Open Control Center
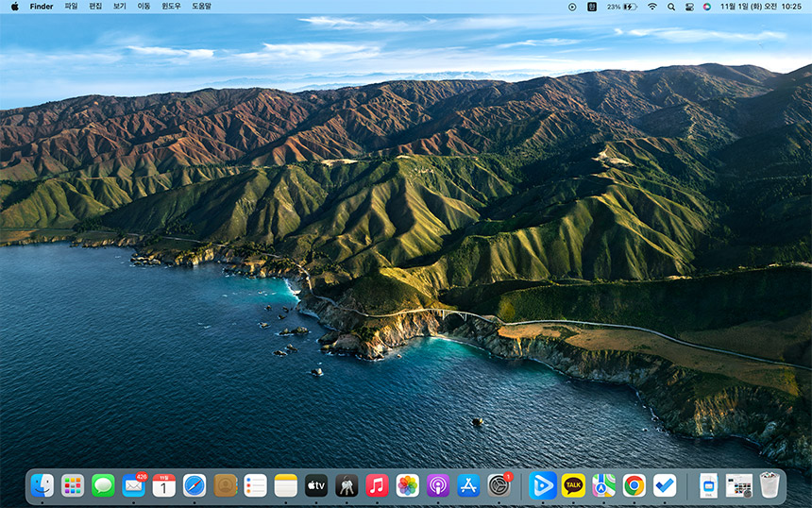The image size is (812, 508). 689,7
